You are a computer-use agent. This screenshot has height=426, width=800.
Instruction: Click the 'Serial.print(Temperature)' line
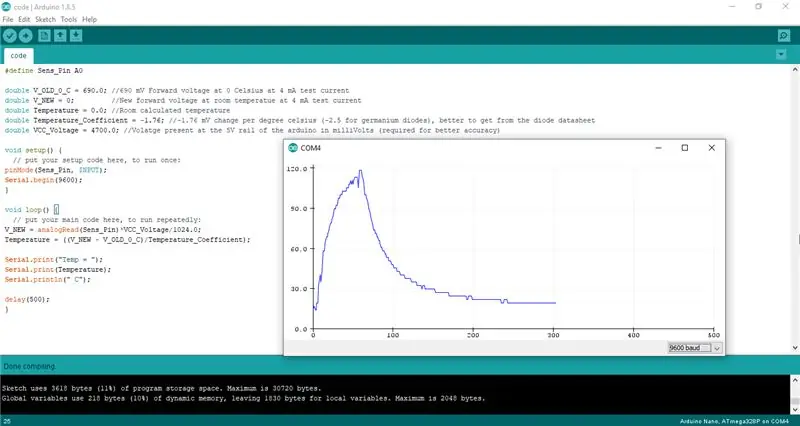pyautogui.click(x=58, y=269)
